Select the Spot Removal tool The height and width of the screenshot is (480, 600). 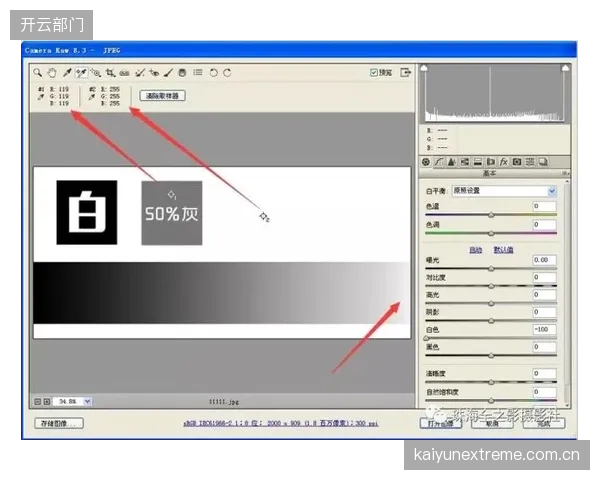[140, 73]
